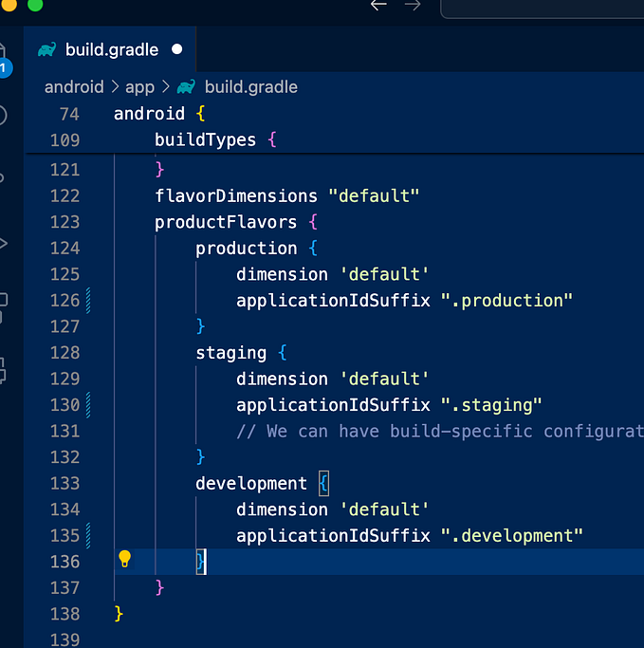Click the green window zoom button
The width and height of the screenshot is (644, 648).
pos(35,4)
